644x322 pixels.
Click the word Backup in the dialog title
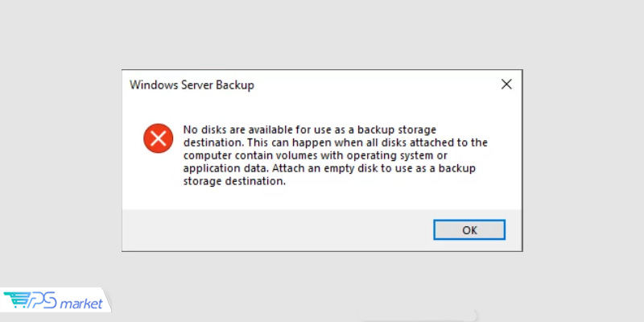[235, 85]
